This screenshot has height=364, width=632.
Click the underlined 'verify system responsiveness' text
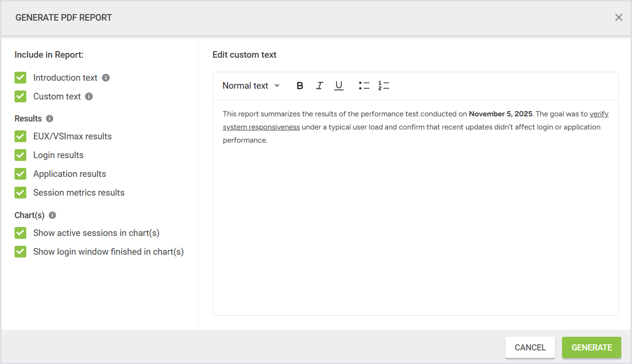tap(261, 127)
